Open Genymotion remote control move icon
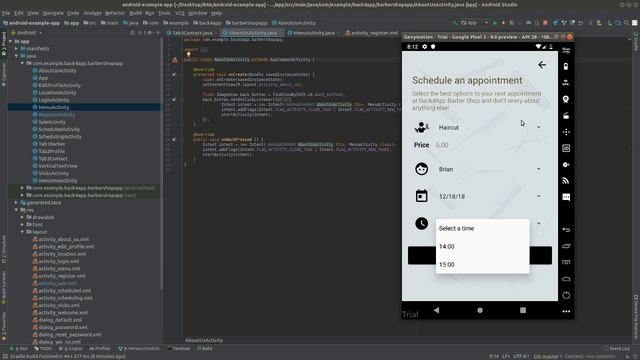This screenshot has width=640, height=360. pos(566,132)
